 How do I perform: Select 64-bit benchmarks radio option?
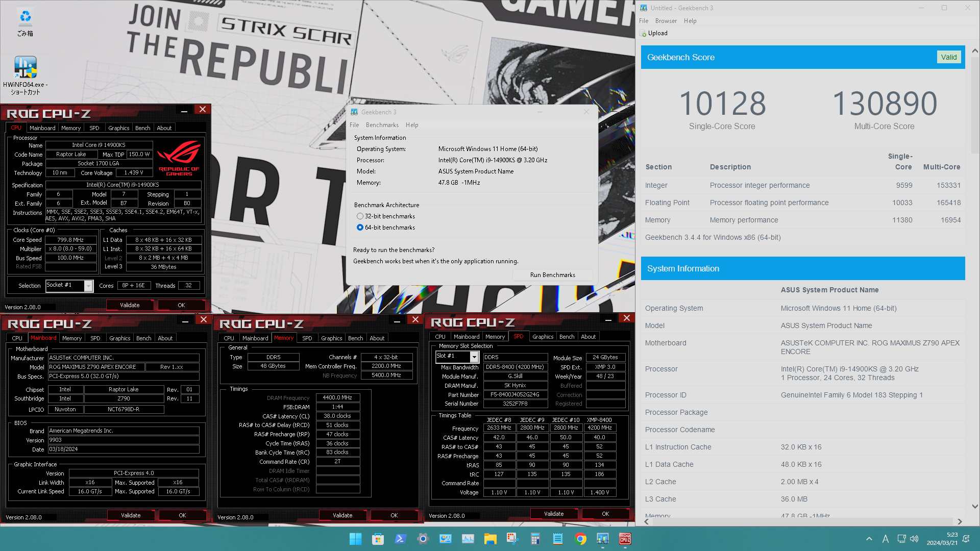(x=360, y=228)
